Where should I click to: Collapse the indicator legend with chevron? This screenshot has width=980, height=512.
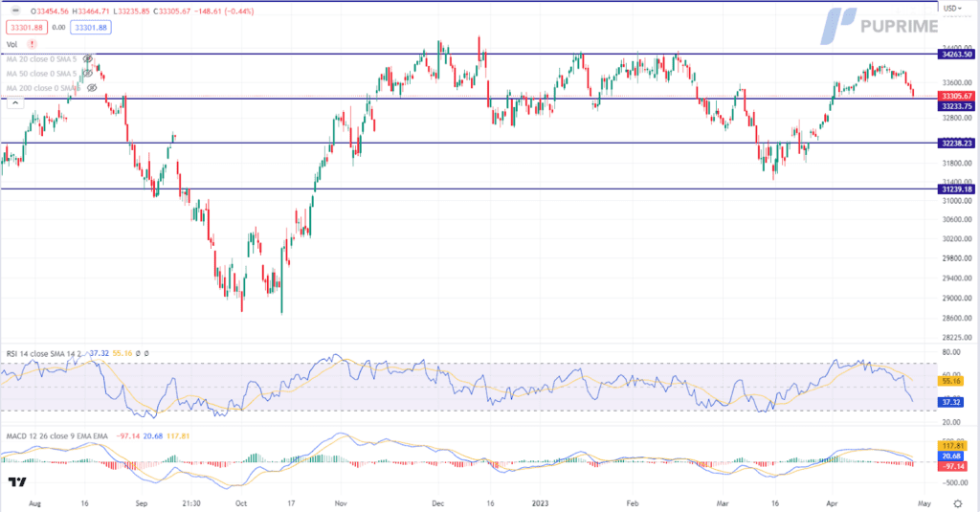15,102
